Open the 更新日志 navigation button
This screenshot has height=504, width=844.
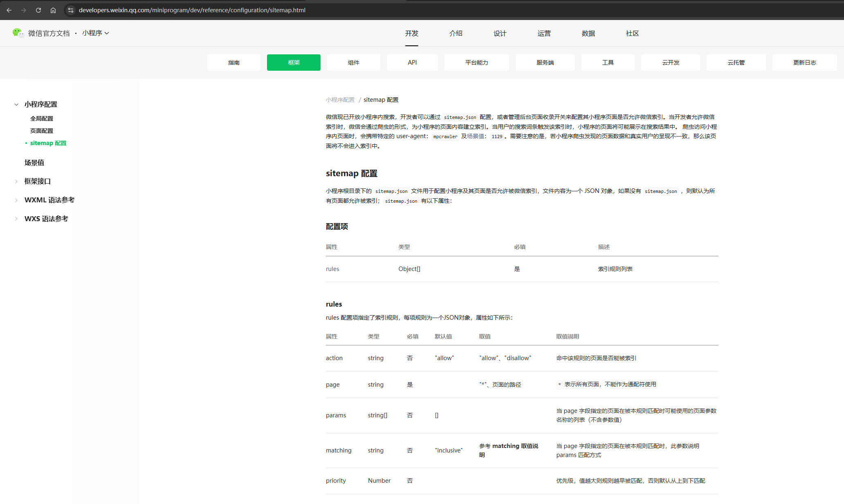point(804,63)
